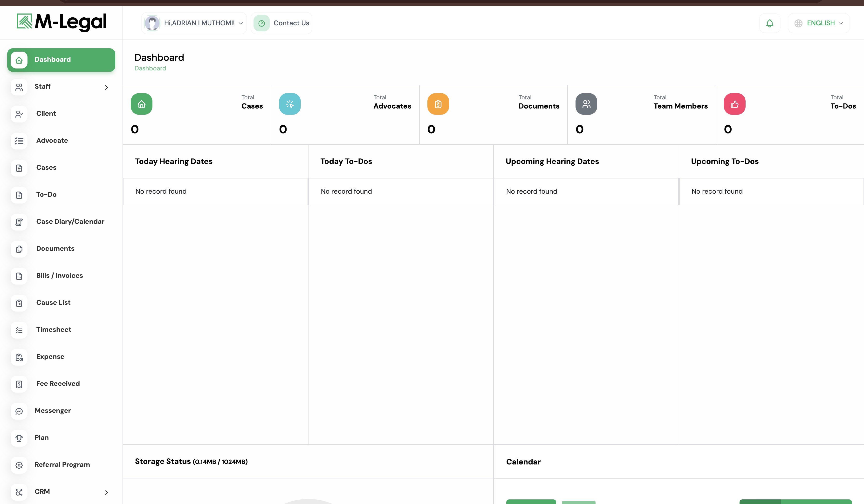Click the gray Team Members icon
The height and width of the screenshot is (504, 864).
586,104
